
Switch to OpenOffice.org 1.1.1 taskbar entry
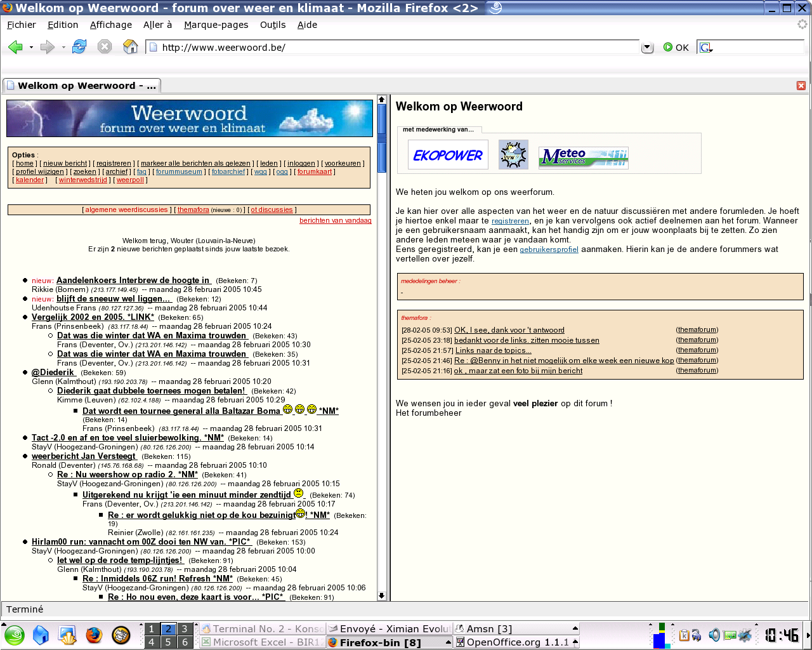(516, 642)
